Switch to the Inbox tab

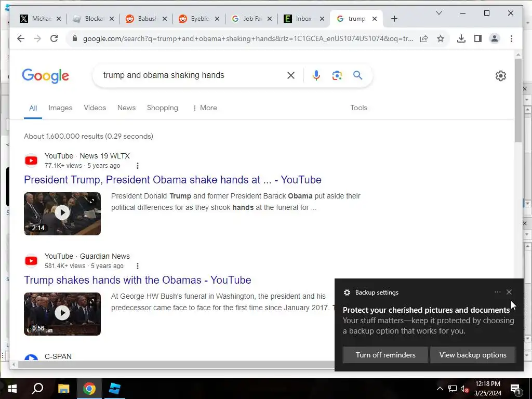tap(303, 19)
